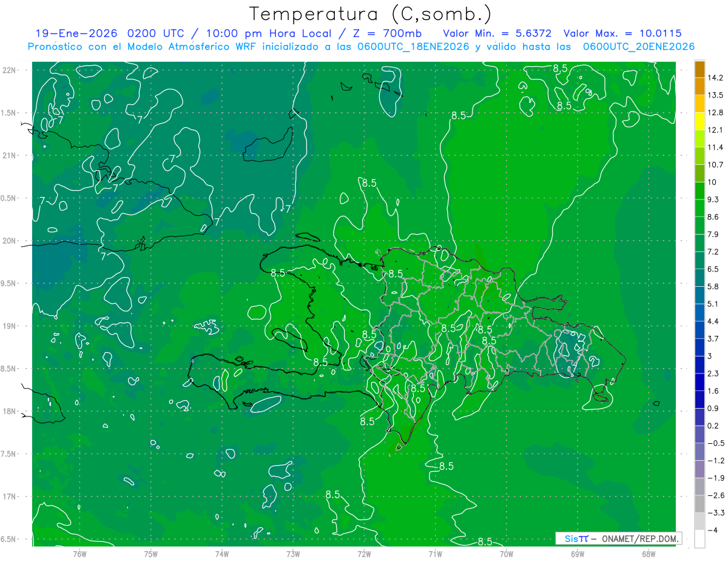This screenshot has height=562, width=728.
Task: Click the title 'Temperatura (C,somb.)'
Action: (370, 14)
